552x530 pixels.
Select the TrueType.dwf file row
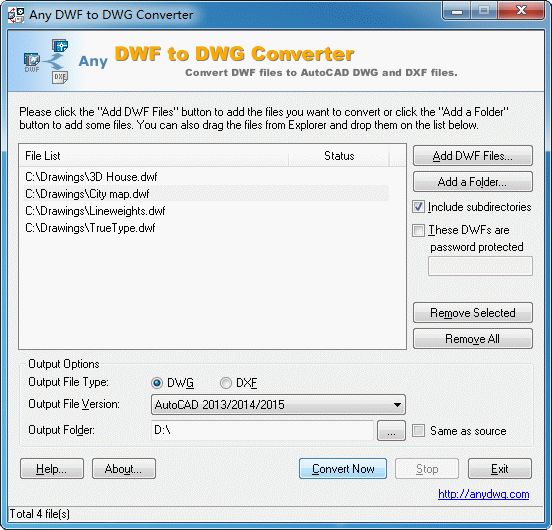point(206,228)
